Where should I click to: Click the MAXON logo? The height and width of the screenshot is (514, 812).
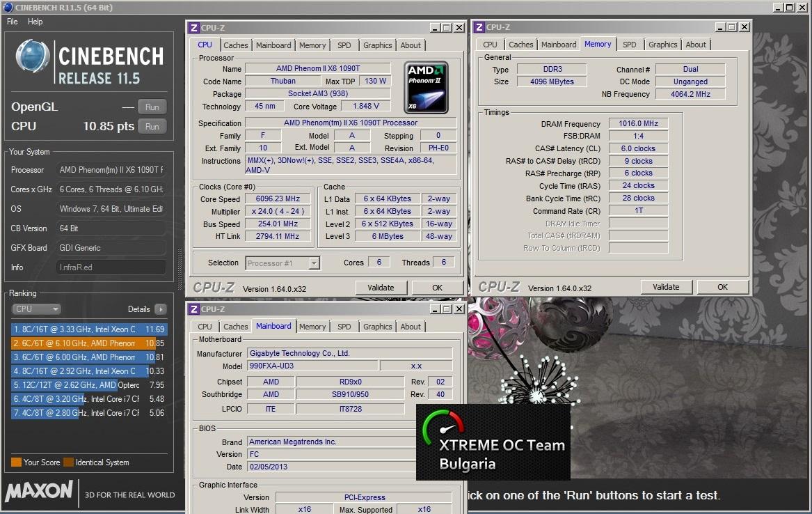pyautogui.click(x=40, y=490)
